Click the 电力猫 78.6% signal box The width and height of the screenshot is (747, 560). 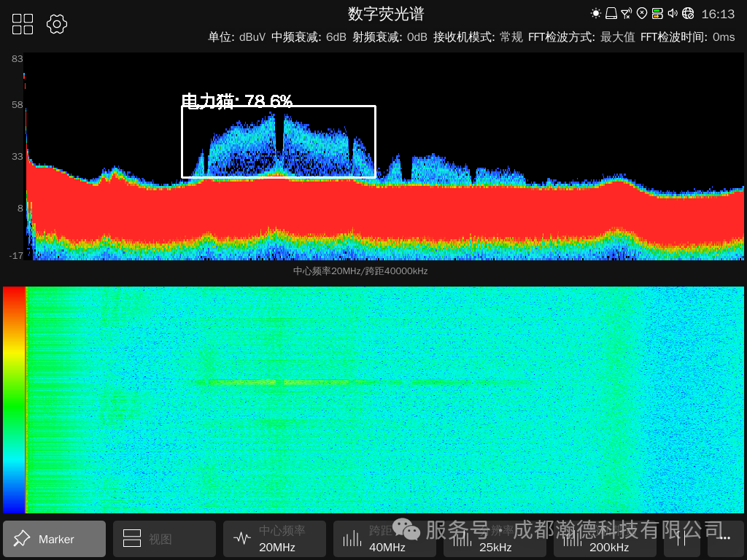pos(279,141)
